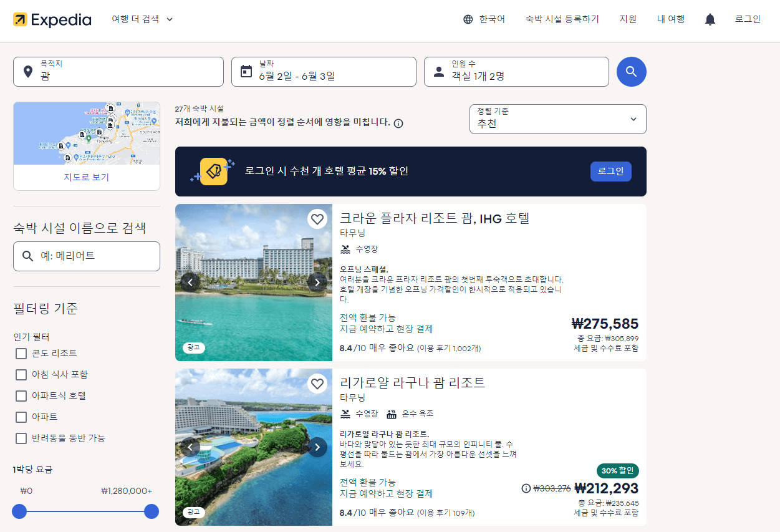Click the map thumbnail
The width and height of the screenshot is (780, 532).
pyautogui.click(x=87, y=133)
